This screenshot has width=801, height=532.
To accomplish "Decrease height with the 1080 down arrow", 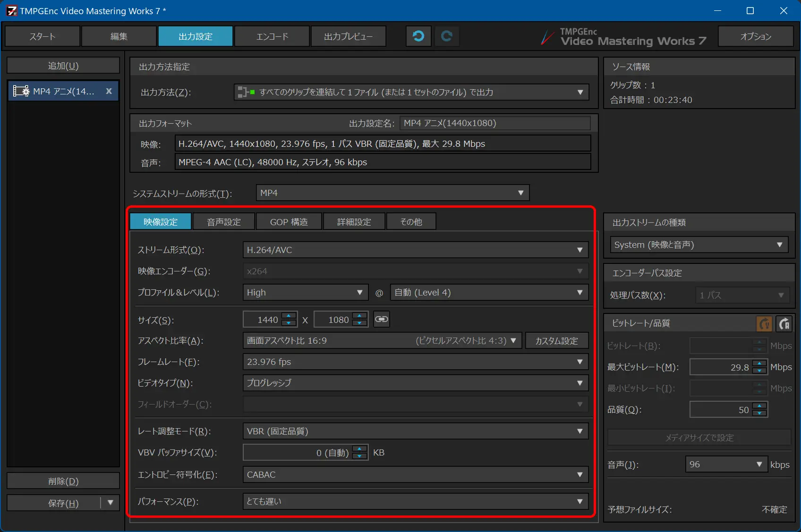I will 360,323.
